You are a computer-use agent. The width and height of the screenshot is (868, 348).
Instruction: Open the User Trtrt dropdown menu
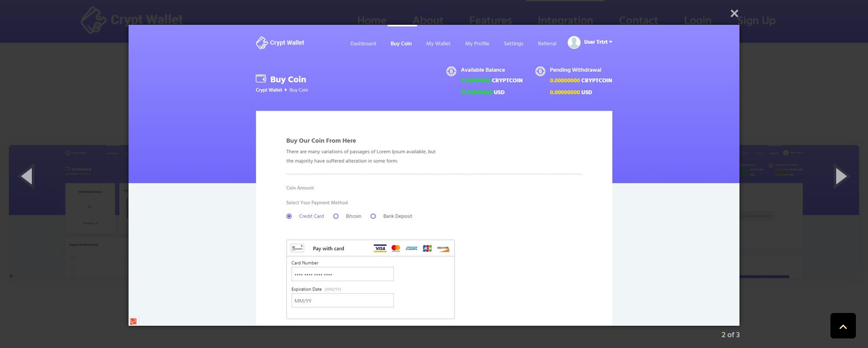coord(598,42)
